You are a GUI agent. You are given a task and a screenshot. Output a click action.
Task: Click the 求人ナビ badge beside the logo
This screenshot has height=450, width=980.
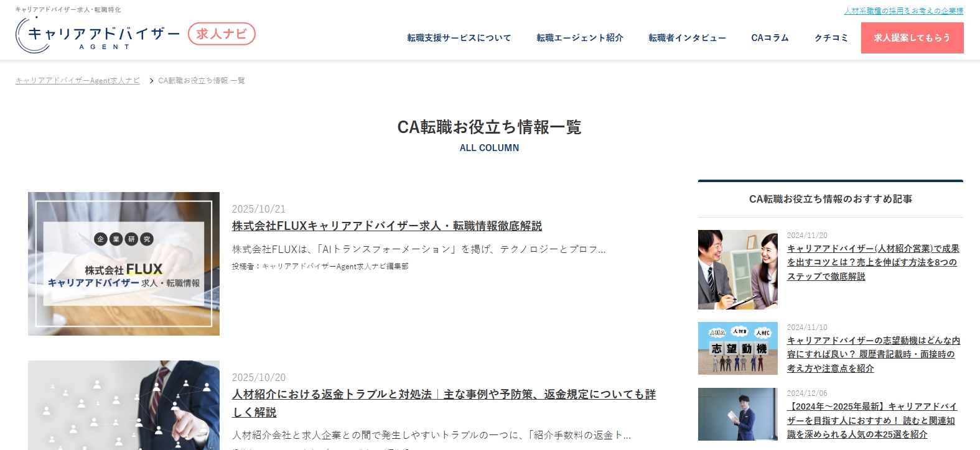coord(222,34)
